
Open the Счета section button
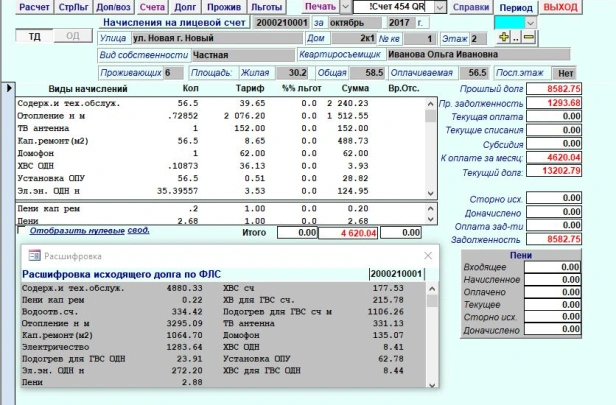coord(152,7)
